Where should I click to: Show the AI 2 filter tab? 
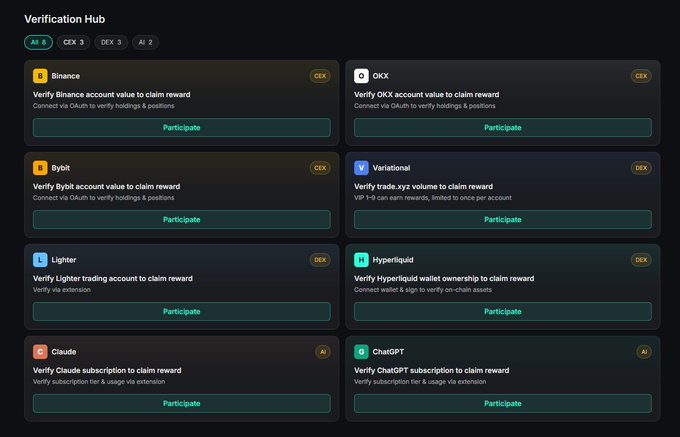(x=145, y=42)
